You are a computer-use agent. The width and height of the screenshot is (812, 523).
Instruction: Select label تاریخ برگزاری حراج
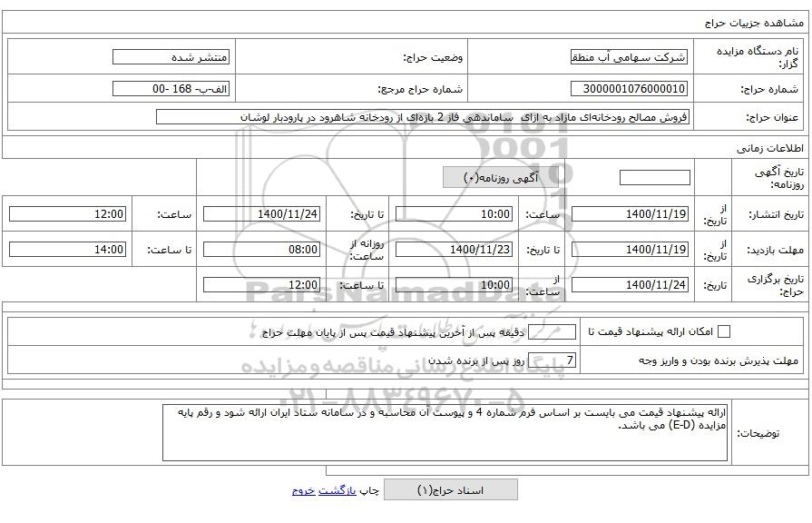[775, 284]
